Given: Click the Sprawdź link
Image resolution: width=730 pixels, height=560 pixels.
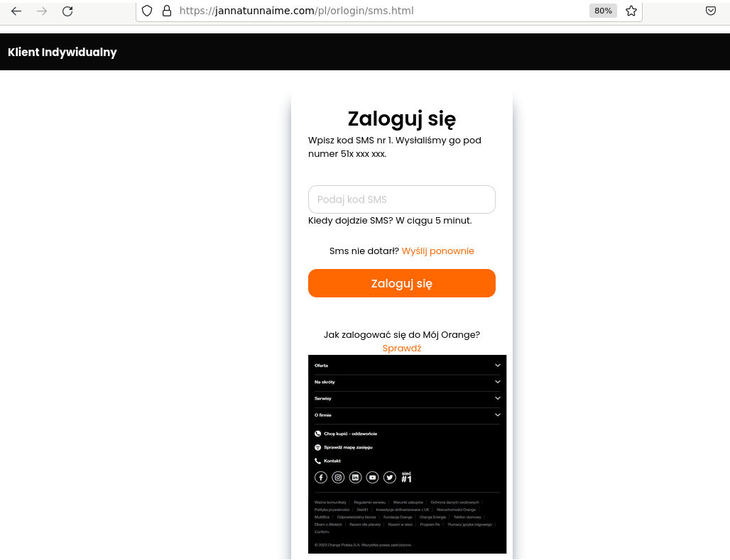Looking at the screenshot, I should click(401, 348).
